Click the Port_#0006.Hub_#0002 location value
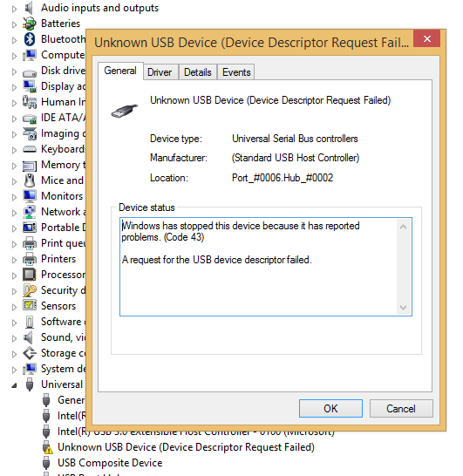463x476 pixels. pyautogui.click(x=283, y=178)
